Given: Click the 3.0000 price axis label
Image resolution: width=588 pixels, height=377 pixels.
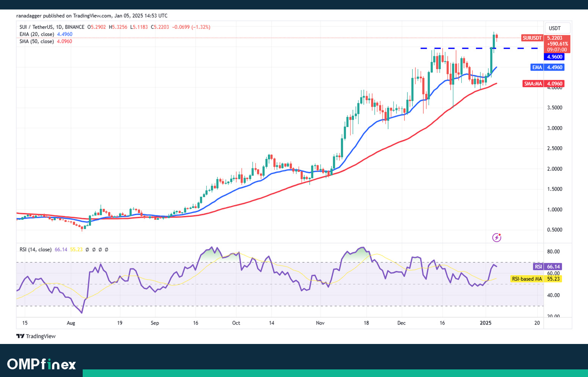Looking at the screenshot, I should click(555, 128).
